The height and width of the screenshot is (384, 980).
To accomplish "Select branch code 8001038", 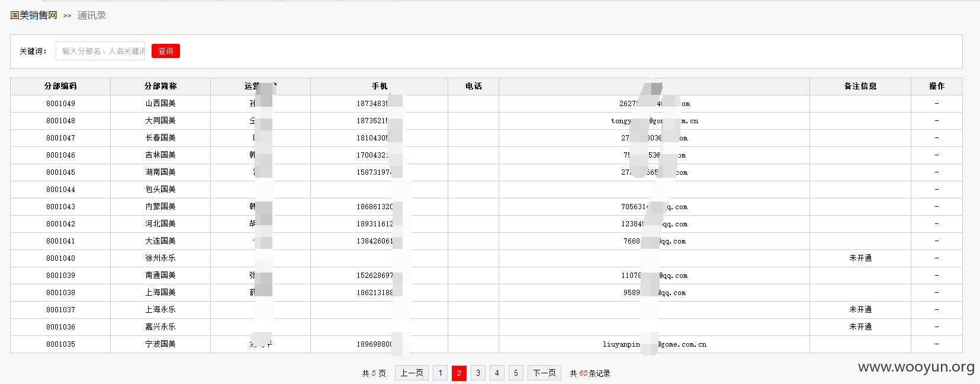I will (x=60, y=292).
